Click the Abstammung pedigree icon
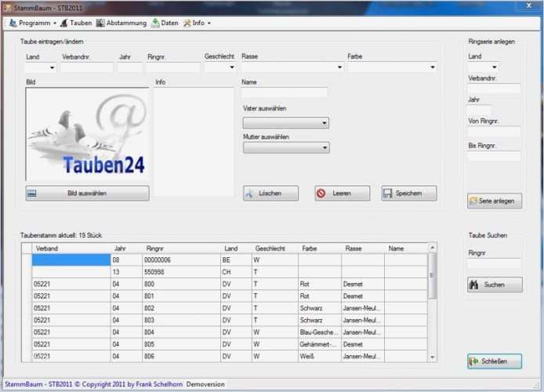 [100, 23]
